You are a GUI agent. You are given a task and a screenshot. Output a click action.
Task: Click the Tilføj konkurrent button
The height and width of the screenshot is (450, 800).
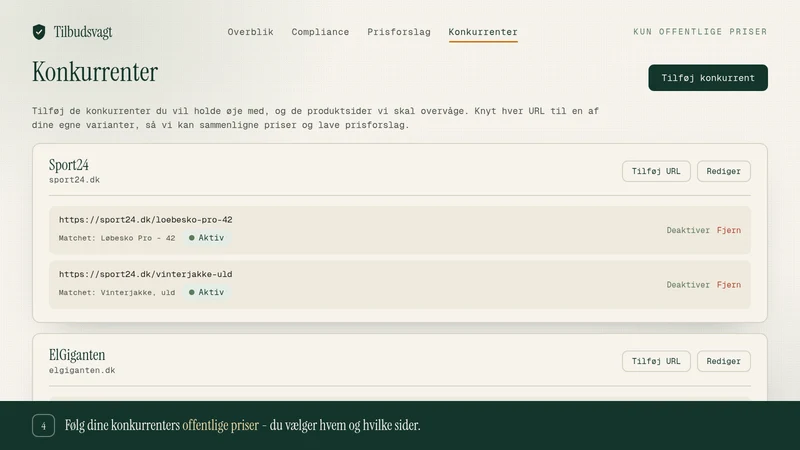pos(708,78)
